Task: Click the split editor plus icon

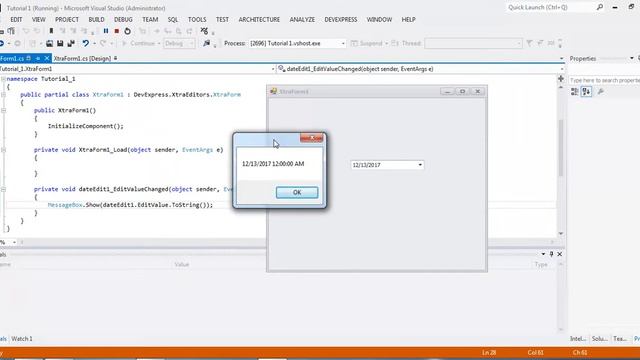Action: pyautogui.click(x=561, y=79)
